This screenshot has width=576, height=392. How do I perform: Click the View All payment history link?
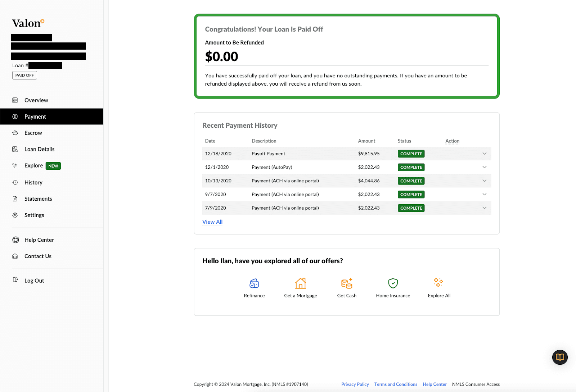tap(212, 222)
